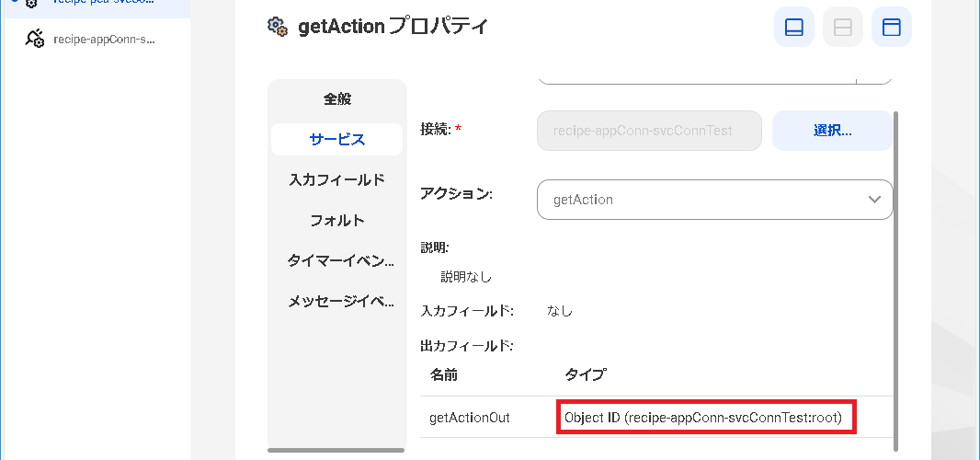Open the 入力フィールド tab
Screen dimensions: 980x460
(336, 179)
